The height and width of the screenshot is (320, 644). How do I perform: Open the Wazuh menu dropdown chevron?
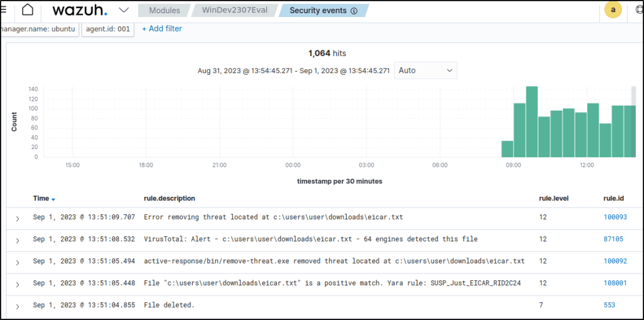pyautogui.click(x=124, y=10)
